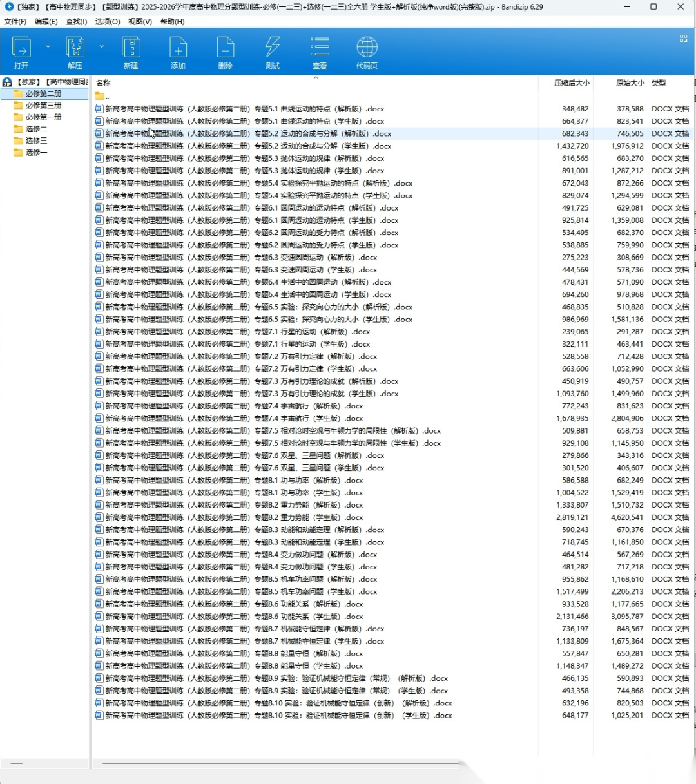
Task: Click the 解压 (Extract) toolbar icon
Action: (x=75, y=52)
